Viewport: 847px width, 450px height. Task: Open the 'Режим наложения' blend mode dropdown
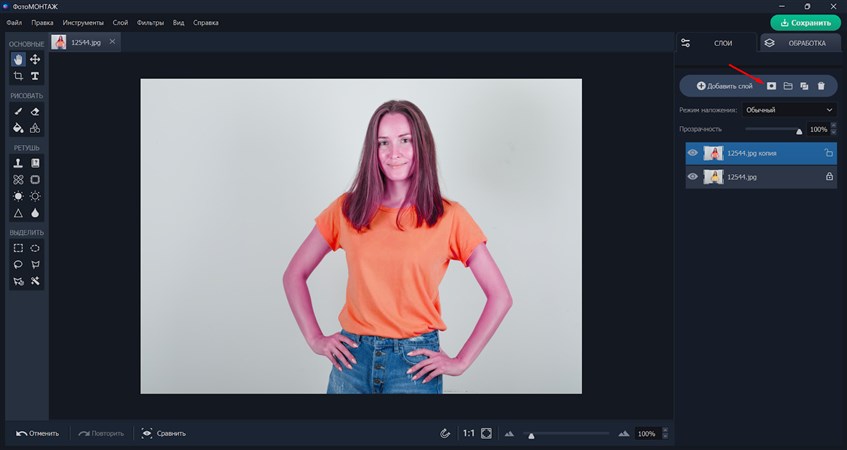[788, 110]
